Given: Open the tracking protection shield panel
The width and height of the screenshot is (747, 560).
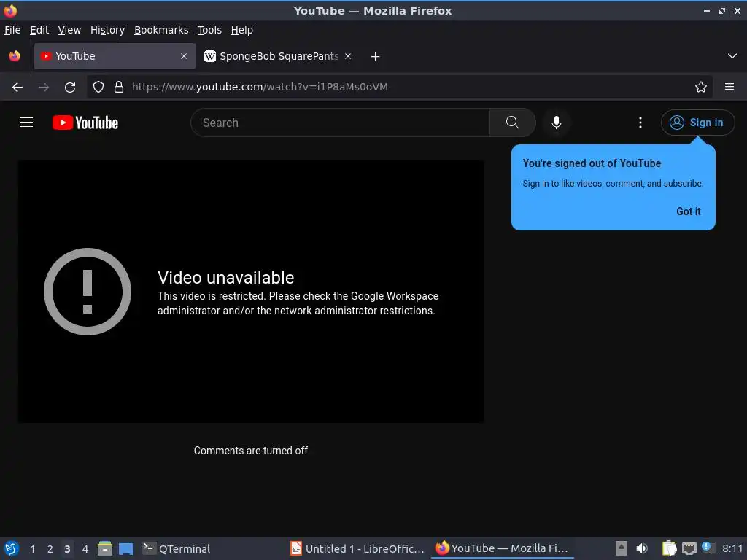Looking at the screenshot, I should coord(98,87).
